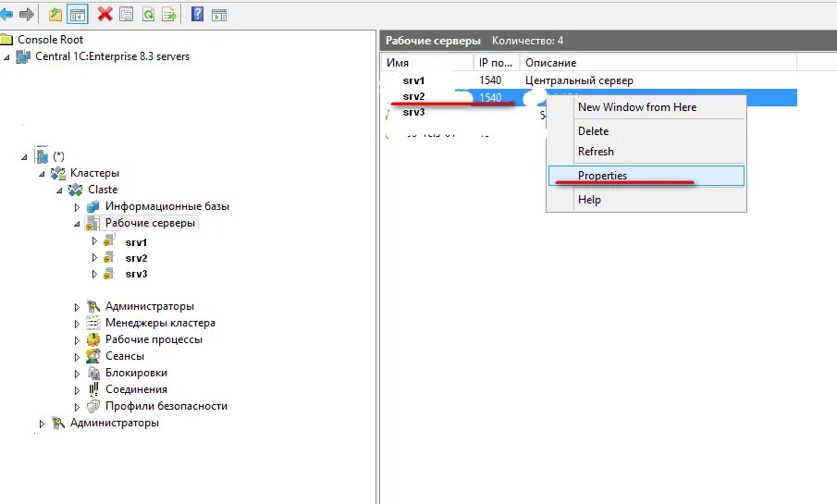The width and height of the screenshot is (837, 504).
Task: Click the bottom Администраторы icon under (*)
Action: coord(57,423)
